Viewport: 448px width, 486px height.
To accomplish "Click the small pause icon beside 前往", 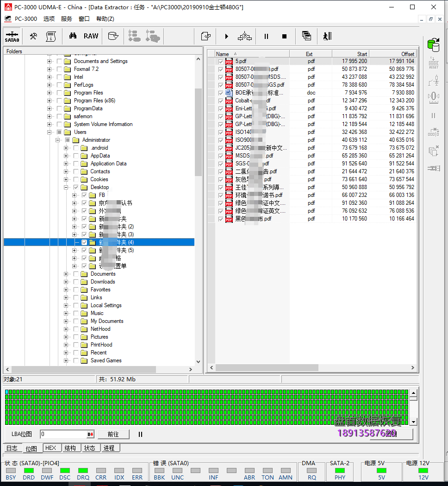I will [x=140, y=434].
